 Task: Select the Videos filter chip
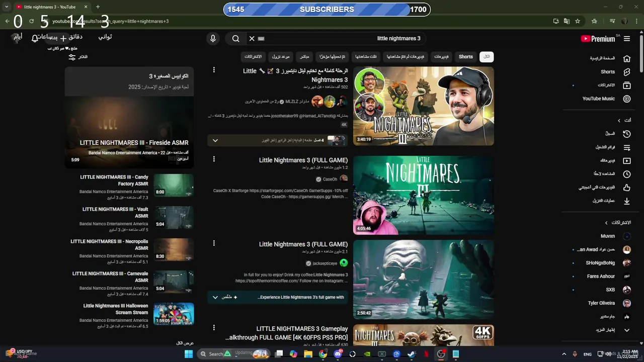tap(442, 57)
